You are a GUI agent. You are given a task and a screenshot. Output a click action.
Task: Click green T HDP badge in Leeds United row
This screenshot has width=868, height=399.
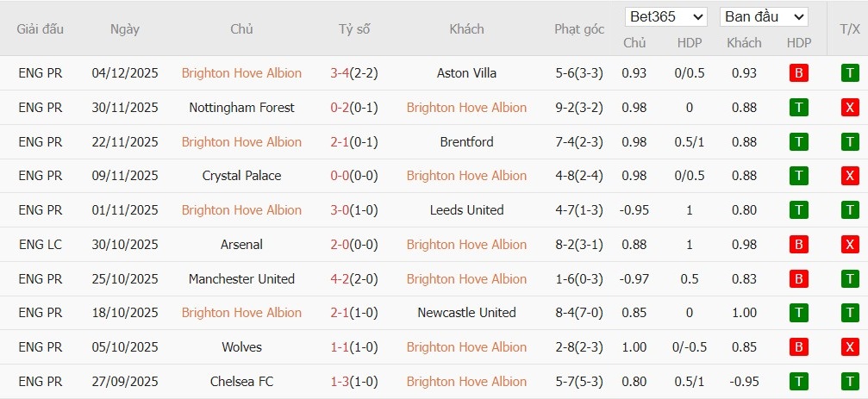(x=798, y=210)
